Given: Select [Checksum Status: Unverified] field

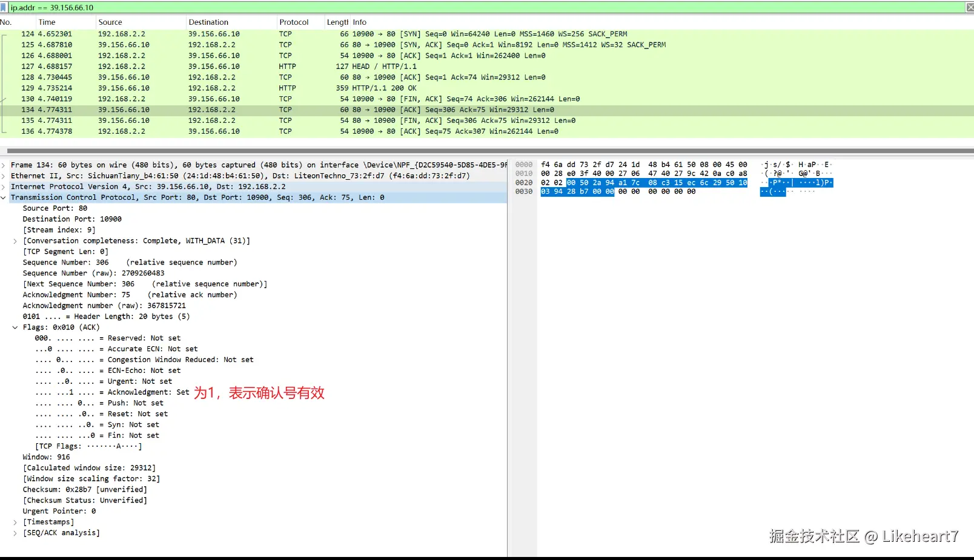Looking at the screenshot, I should 85,501.
